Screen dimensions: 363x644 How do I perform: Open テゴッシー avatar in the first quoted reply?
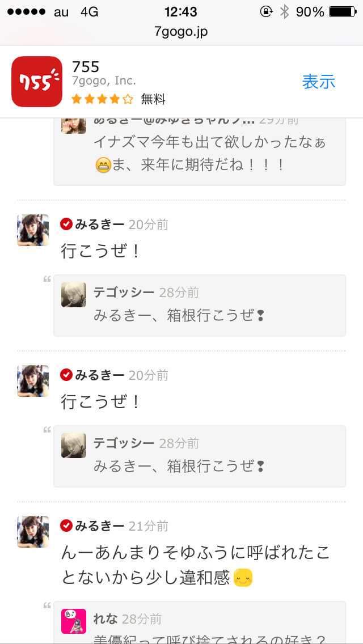pos(74,294)
